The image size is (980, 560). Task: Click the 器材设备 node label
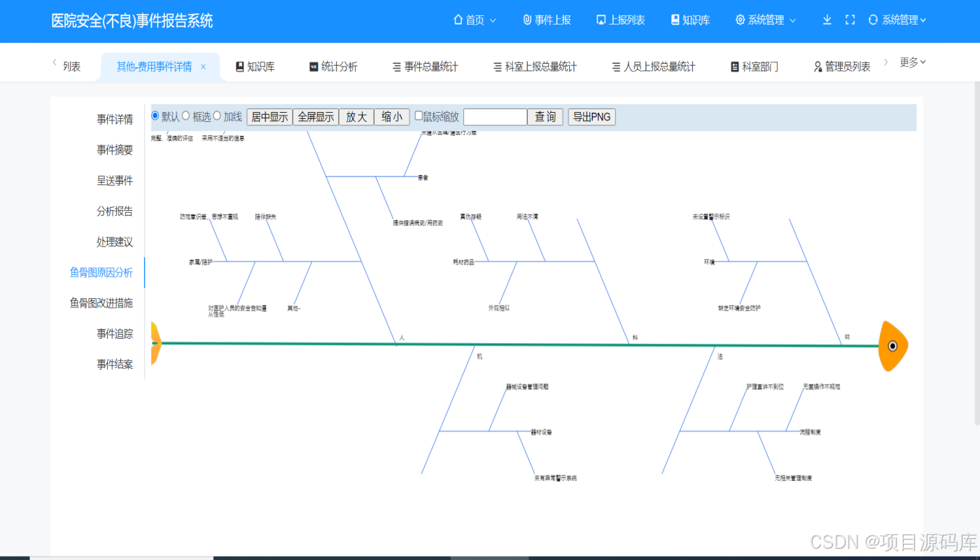[541, 432]
